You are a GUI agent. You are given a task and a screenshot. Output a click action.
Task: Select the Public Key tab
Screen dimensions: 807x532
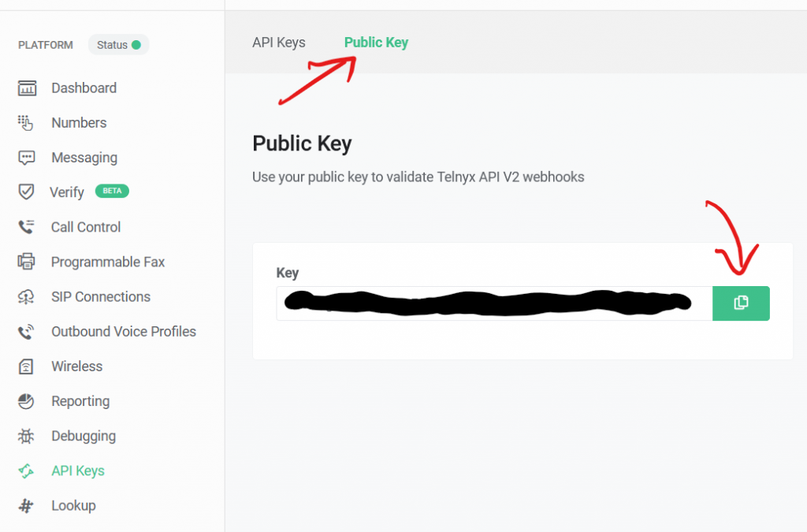(375, 42)
